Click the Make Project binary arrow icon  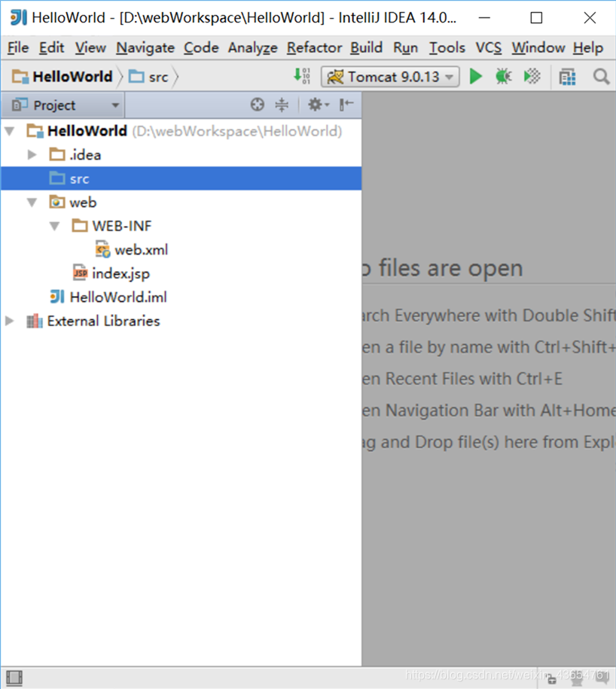click(x=302, y=76)
